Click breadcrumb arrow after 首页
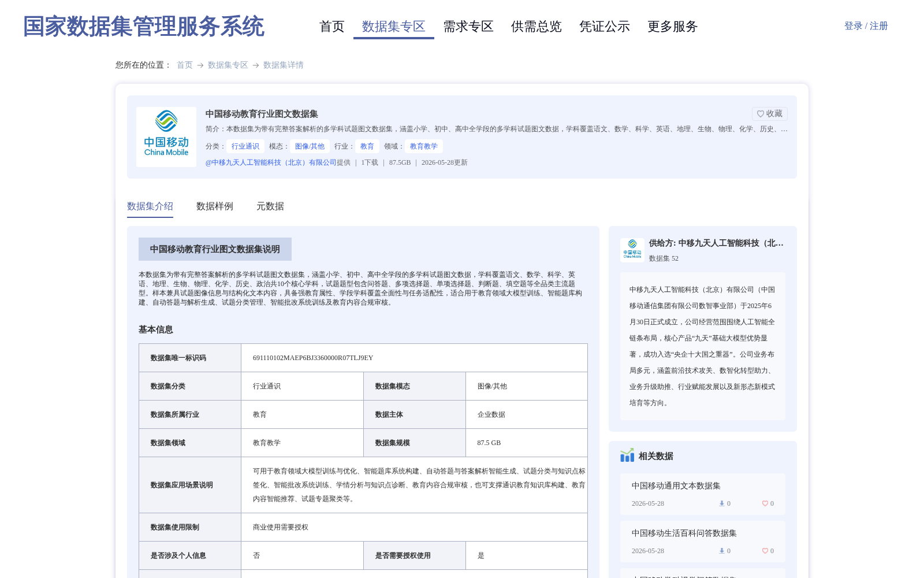924x578 pixels. 200,65
